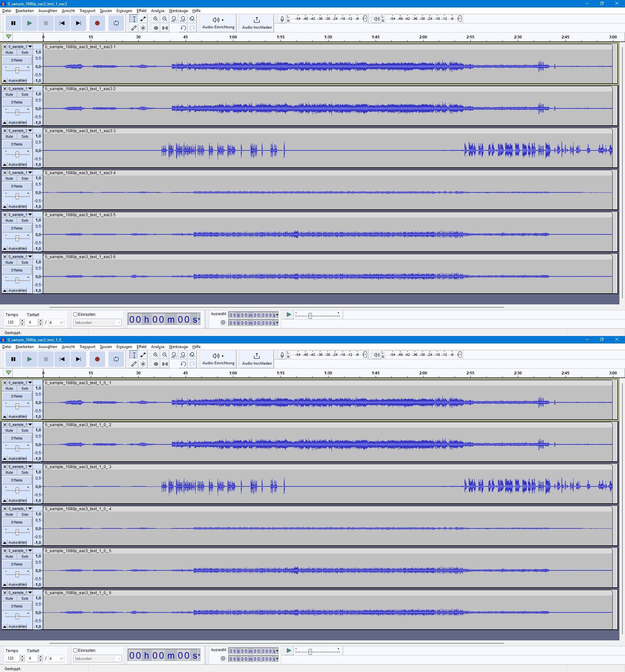Mute upper window track eac3 3
This screenshot has width=625, height=672.
point(9,136)
